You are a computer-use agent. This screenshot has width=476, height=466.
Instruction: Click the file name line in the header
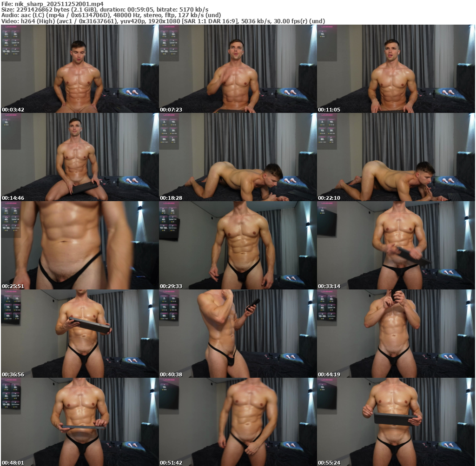coord(52,4)
